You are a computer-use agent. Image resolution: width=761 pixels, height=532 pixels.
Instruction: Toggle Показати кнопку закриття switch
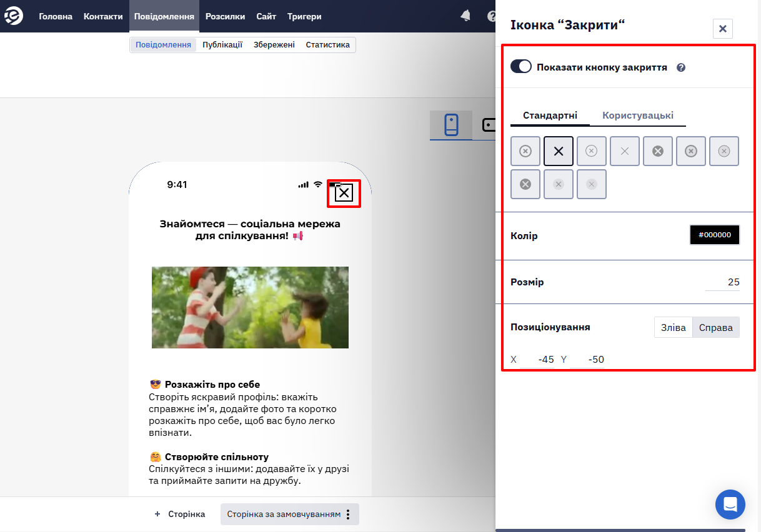[521, 67]
